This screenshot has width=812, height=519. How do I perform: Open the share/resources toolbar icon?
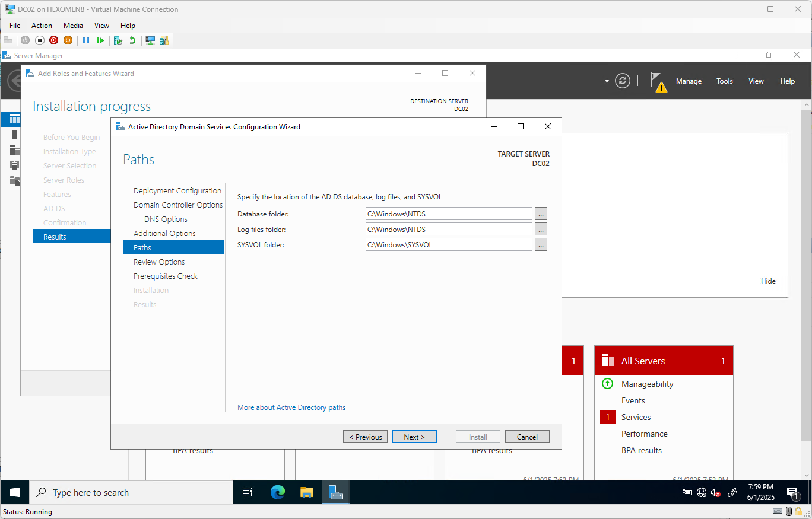[164, 40]
